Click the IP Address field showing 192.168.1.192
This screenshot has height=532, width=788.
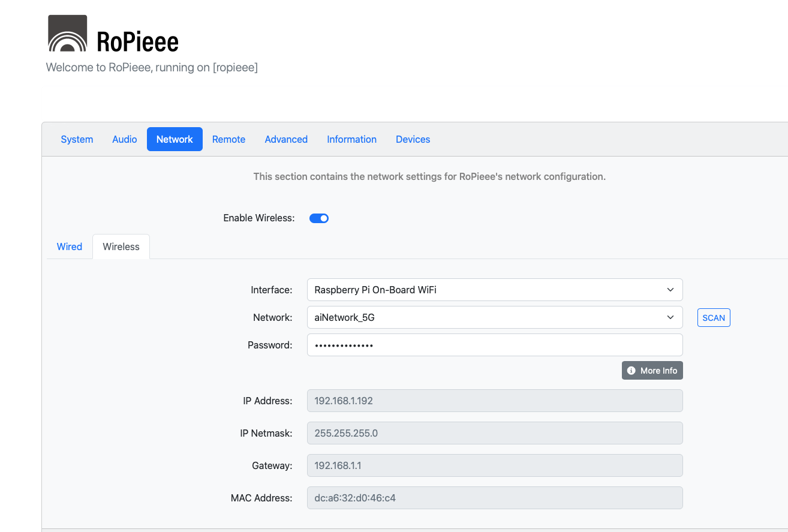[x=495, y=401]
